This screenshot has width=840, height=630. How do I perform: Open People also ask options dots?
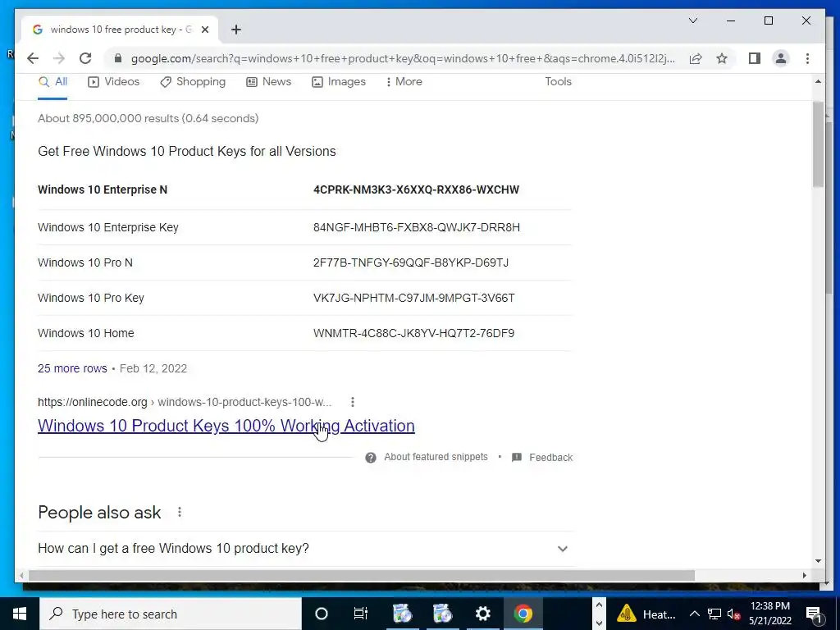(180, 513)
